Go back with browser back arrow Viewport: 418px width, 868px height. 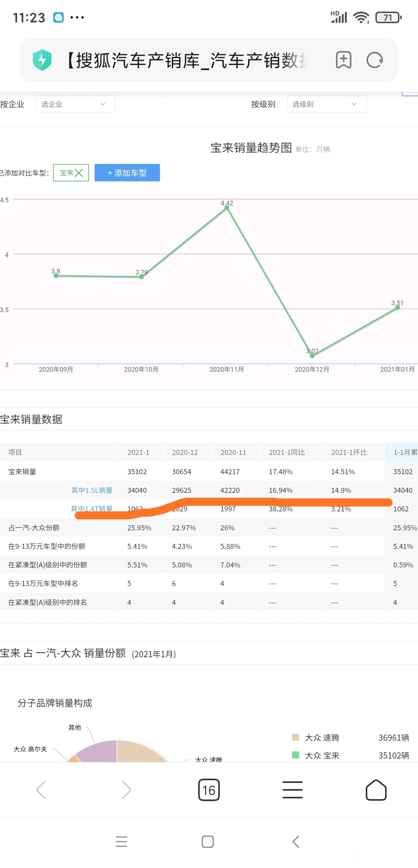click(x=41, y=790)
